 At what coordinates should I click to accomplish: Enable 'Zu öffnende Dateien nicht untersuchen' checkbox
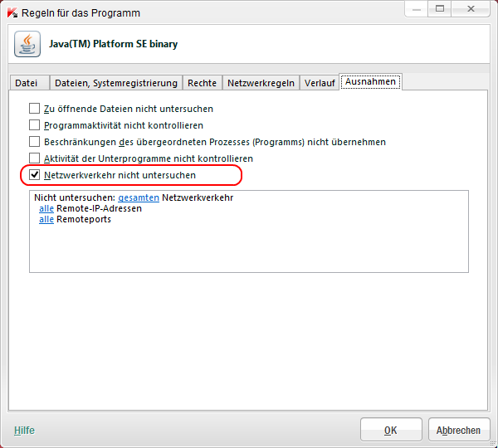35,109
